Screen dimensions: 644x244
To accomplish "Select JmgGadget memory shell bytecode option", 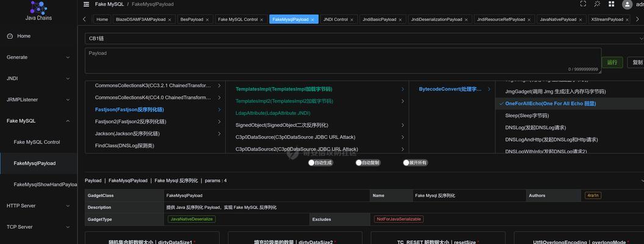I will pyautogui.click(x=570, y=91).
